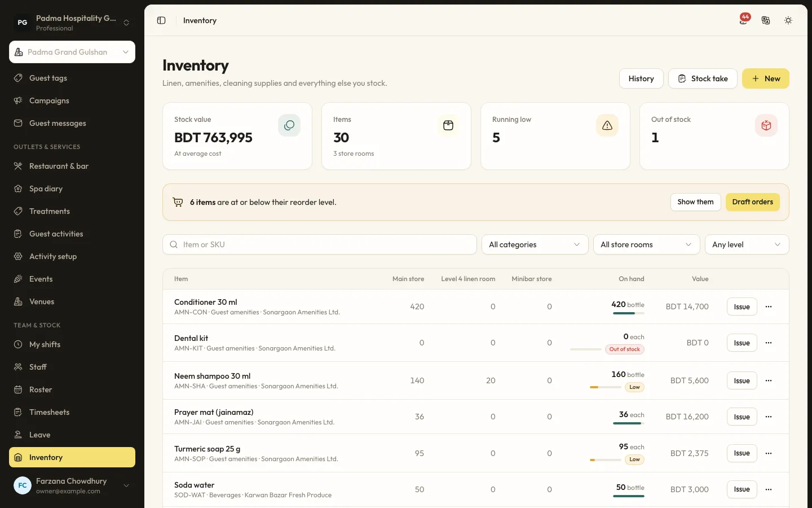The image size is (812, 508).
Task: Open more options for Soda water
Action: 769,489
